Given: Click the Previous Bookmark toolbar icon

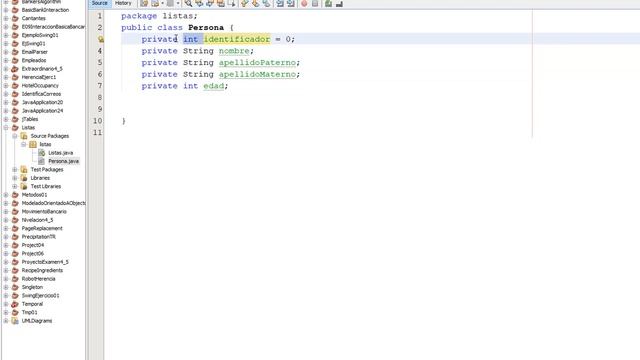Looking at the screenshot, I should [x=244, y=4].
